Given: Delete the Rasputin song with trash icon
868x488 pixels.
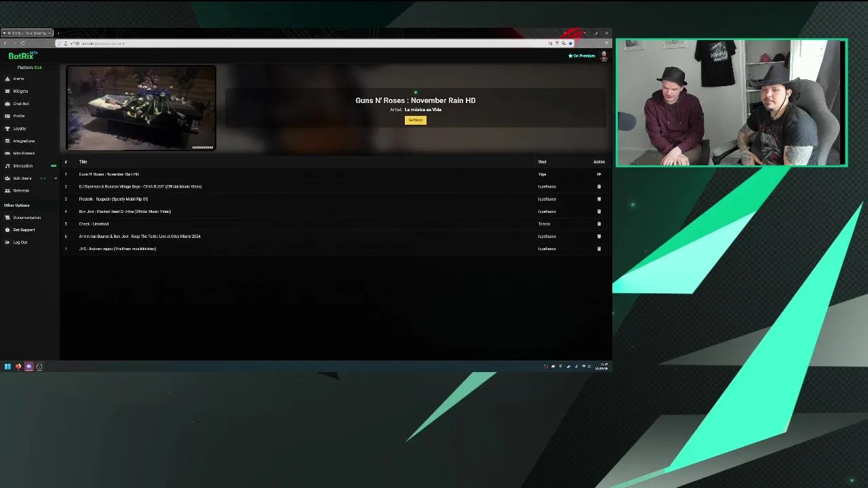Looking at the screenshot, I should coord(599,199).
